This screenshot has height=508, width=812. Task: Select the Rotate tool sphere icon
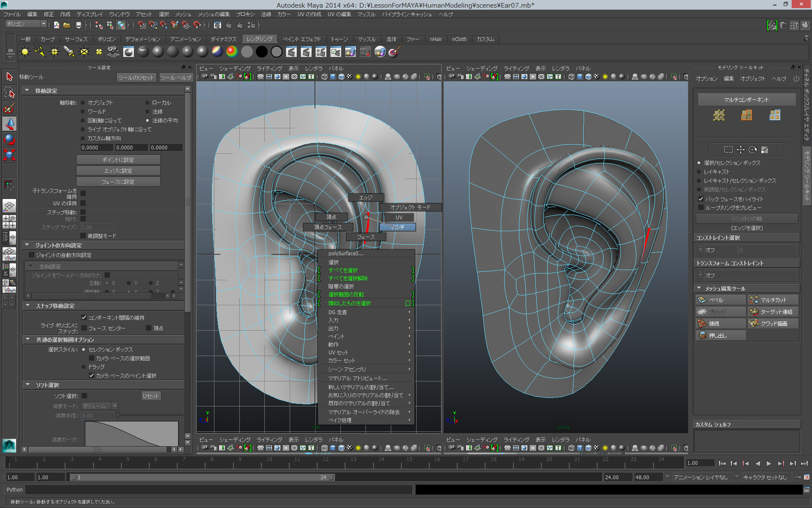(x=9, y=139)
